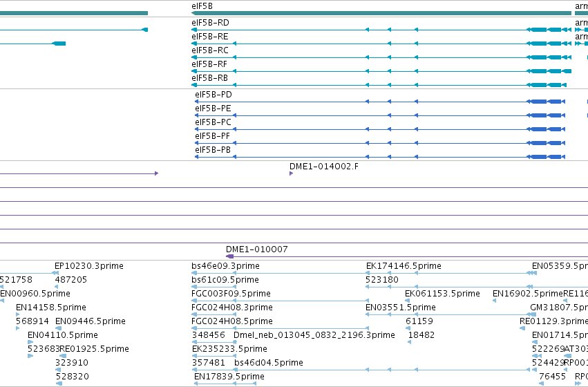Click the EN04110.5prime label

point(63,335)
